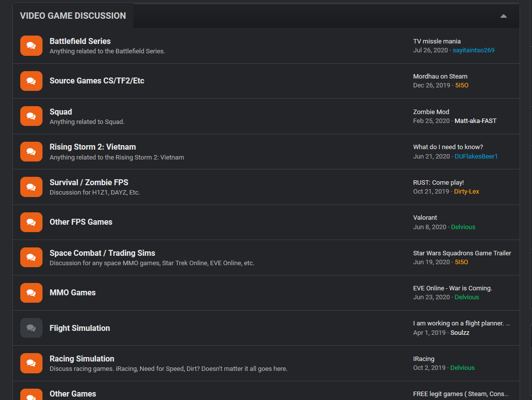Click the Jun 8, 2020 post date
The height and width of the screenshot is (400, 532).
click(429, 227)
